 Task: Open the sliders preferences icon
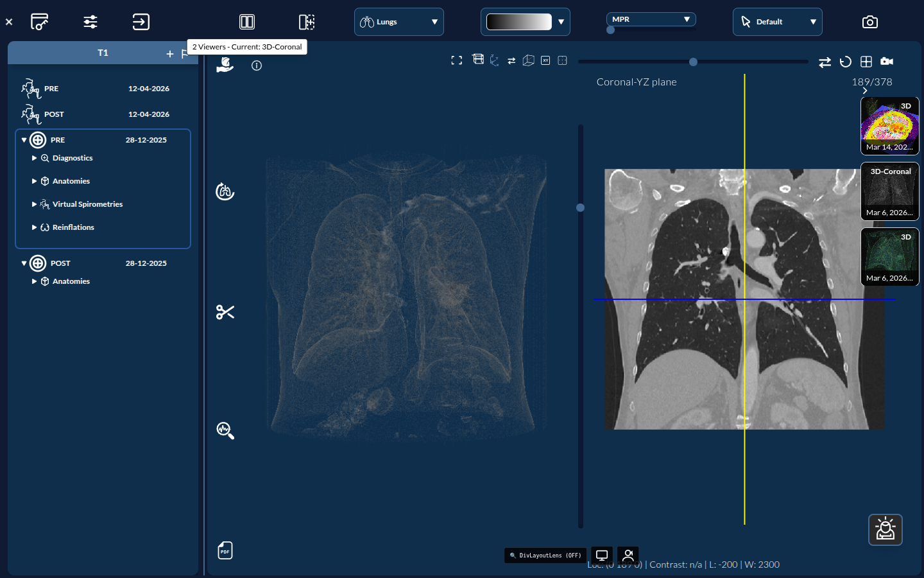click(x=90, y=22)
